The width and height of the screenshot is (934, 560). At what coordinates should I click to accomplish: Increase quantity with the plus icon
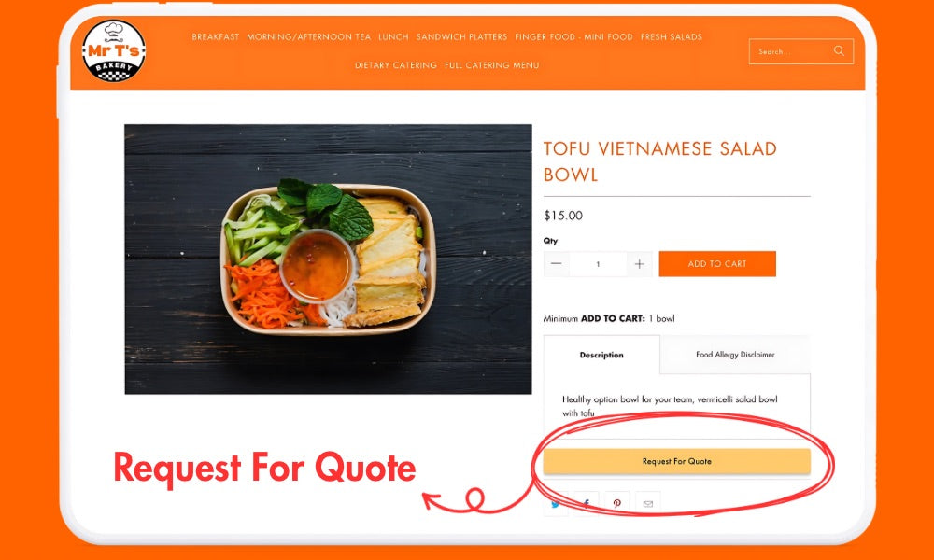click(x=639, y=263)
